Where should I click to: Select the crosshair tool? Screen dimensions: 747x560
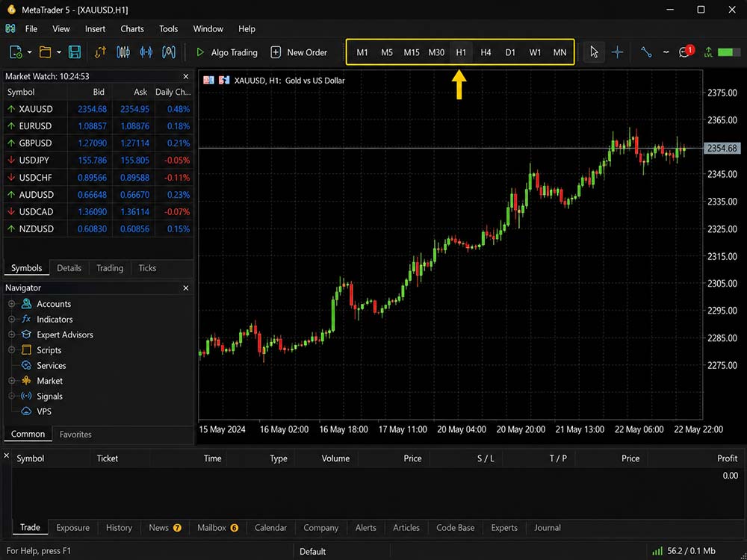coord(618,52)
